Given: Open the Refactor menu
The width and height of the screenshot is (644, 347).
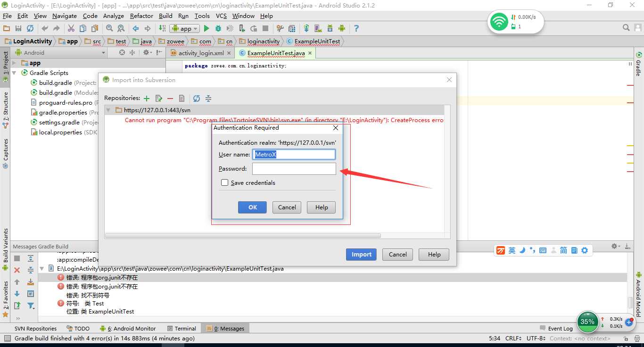Looking at the screenshot, I should [141, 16].
